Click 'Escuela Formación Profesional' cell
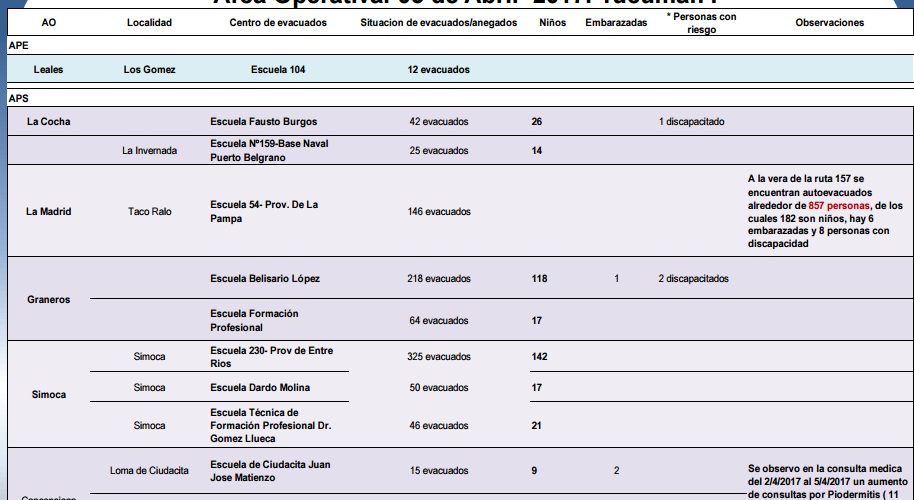This screenshot has height=500, width=914. 254,321
